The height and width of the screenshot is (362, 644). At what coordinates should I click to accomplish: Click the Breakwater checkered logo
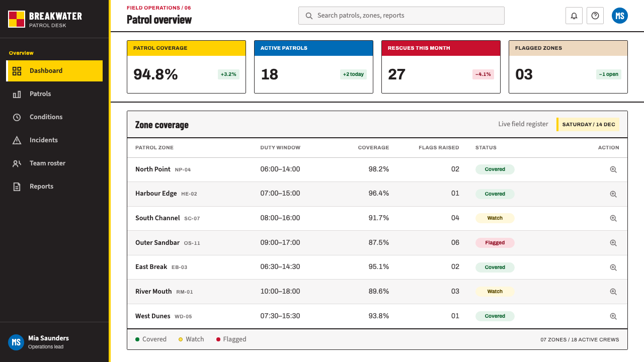pyautogui.click(x=16, y=19)
